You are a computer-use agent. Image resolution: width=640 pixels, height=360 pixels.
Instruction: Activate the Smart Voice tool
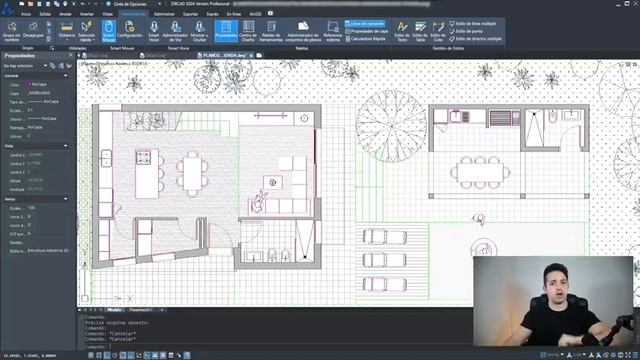(154, 31)
